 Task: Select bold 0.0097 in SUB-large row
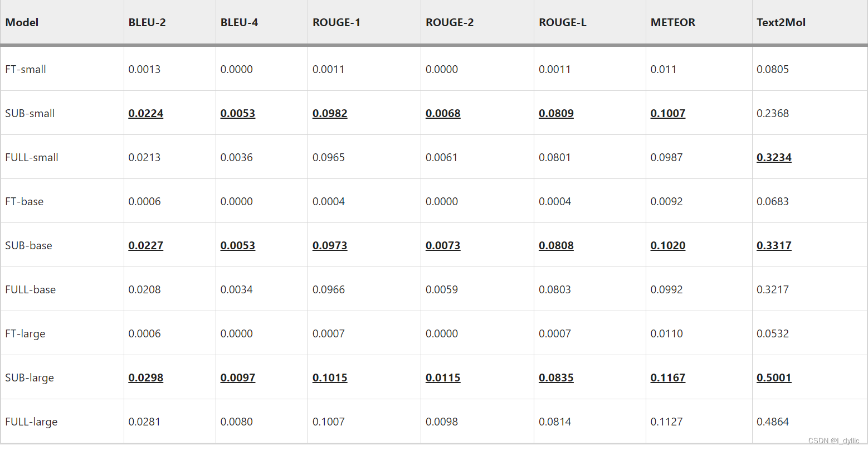tap(238, 378)
